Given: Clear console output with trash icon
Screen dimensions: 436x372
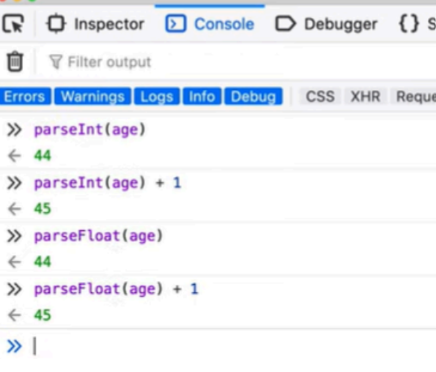Looking at the screenshot, I should [x=15, y=61].
